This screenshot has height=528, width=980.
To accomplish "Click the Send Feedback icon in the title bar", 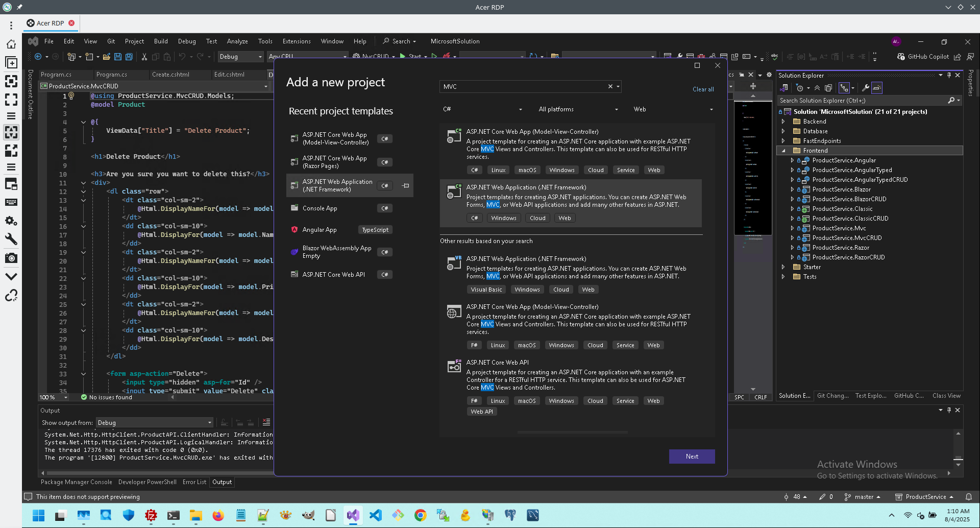I will (x=970, y=57).
